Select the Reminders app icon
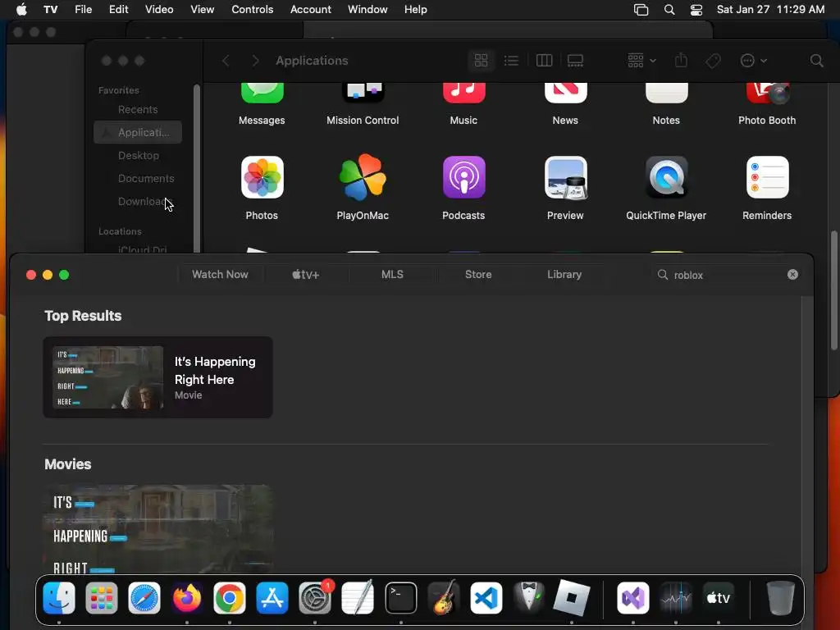 pyautogui.click(x=767, y=177)
